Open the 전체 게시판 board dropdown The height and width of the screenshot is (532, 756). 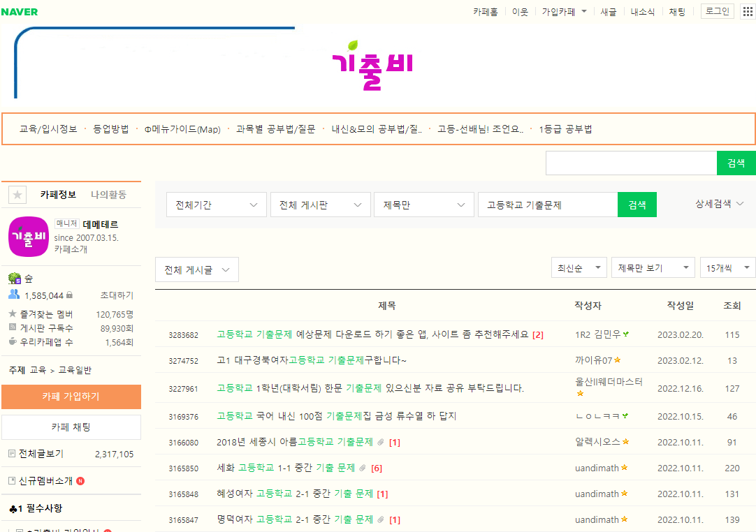pos(320,205)
